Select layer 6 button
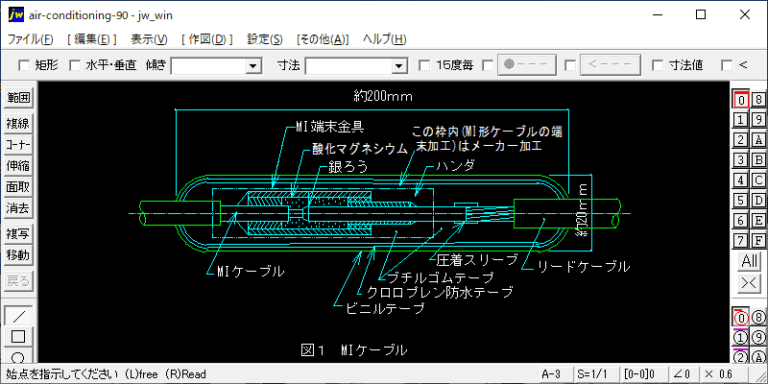Screen dimensions: 768x384 741,220
